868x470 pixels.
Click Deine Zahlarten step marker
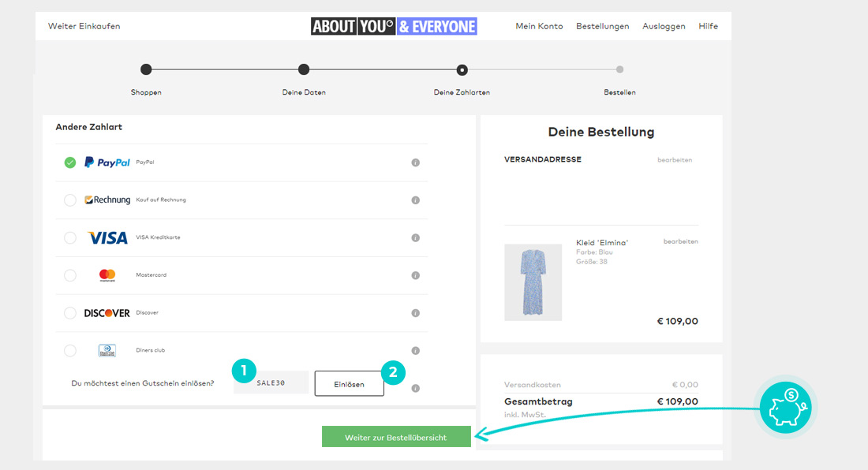(x=462, y=69)
